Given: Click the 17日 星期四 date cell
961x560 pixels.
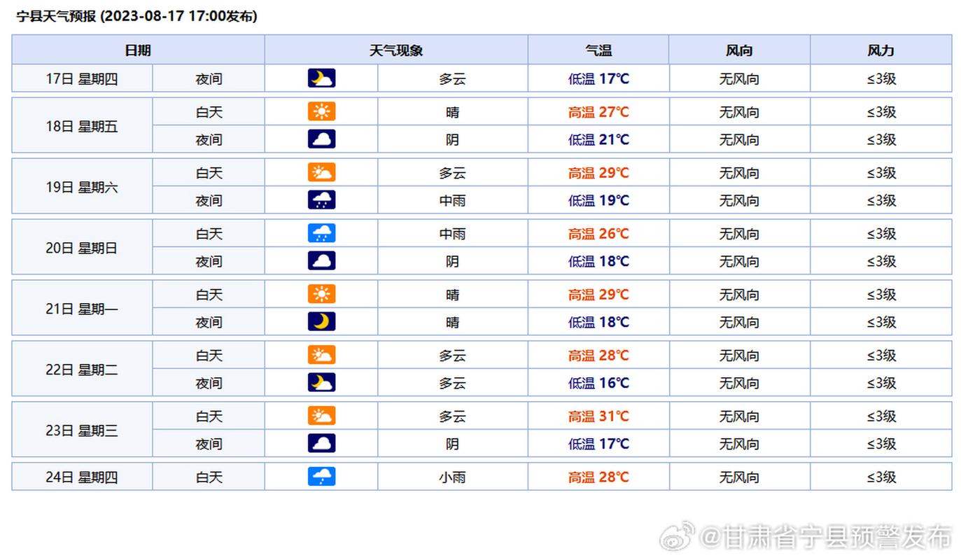Looking at the screenshot, I should pyautogui.click(x=82, y=78).
